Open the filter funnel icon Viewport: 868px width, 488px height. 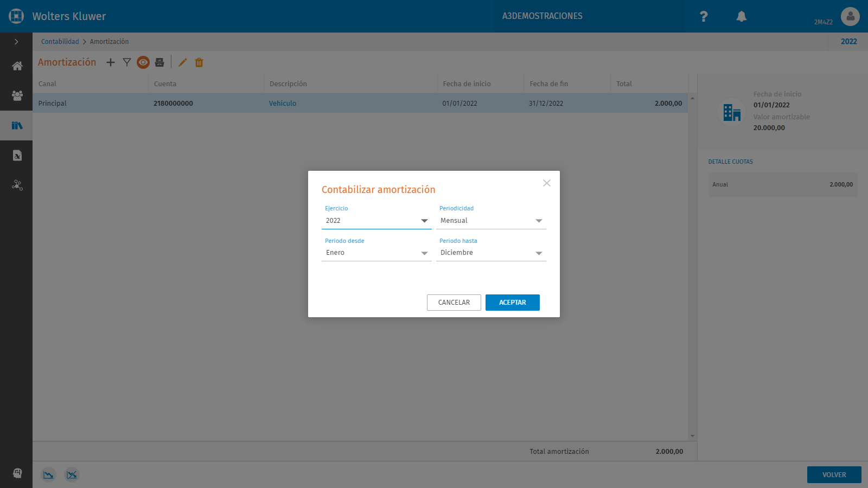coord(127,62)
